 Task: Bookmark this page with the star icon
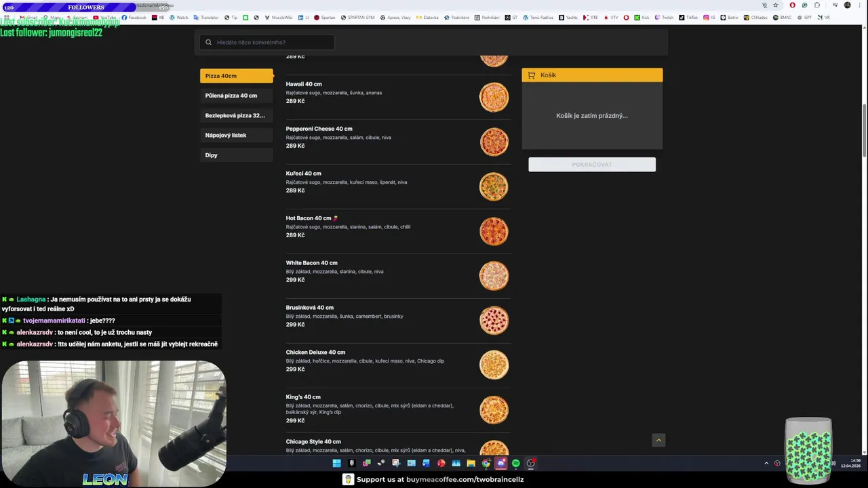776,5
